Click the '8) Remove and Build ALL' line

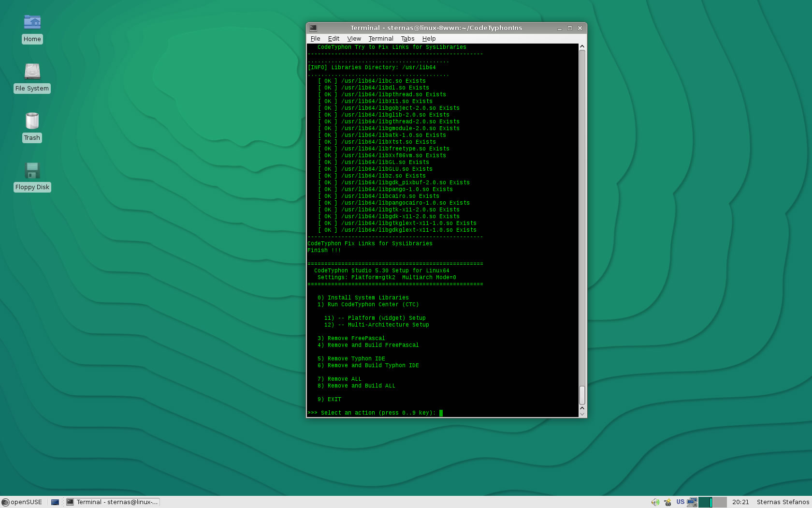click(x=356, y=386)
